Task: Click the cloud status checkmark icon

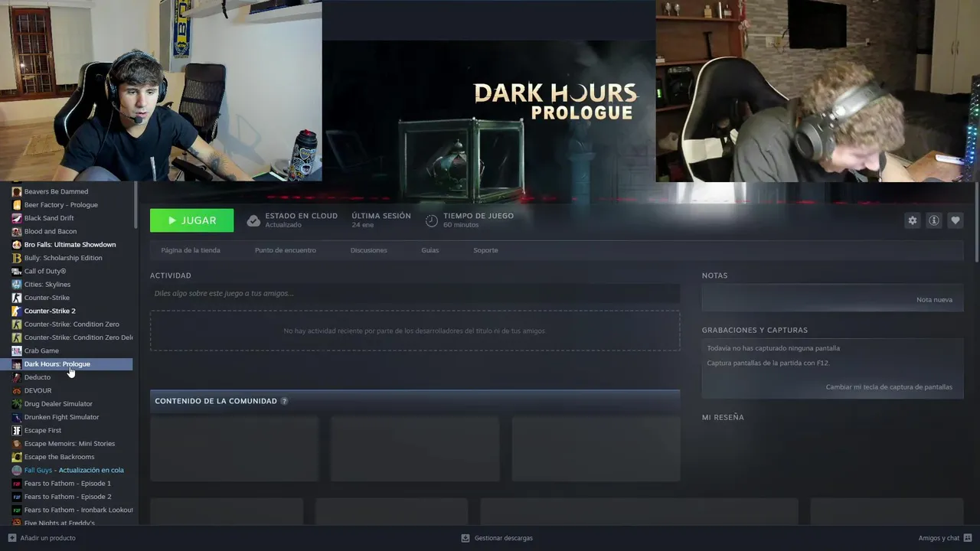Action: (x=253, y=220)
